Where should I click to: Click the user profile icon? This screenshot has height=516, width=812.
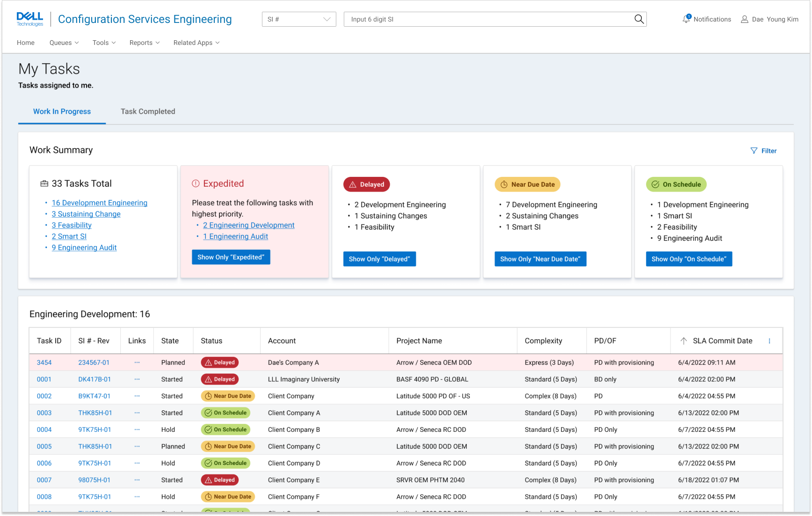[744, 19]
